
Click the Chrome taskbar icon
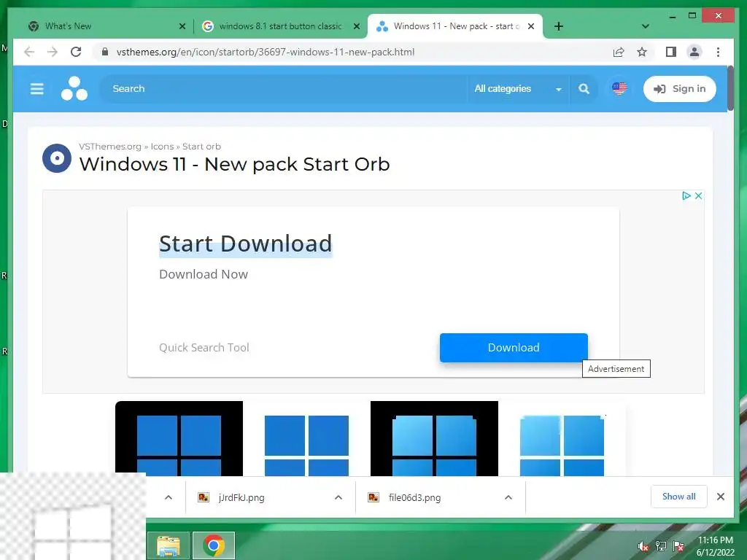(214, 545)
